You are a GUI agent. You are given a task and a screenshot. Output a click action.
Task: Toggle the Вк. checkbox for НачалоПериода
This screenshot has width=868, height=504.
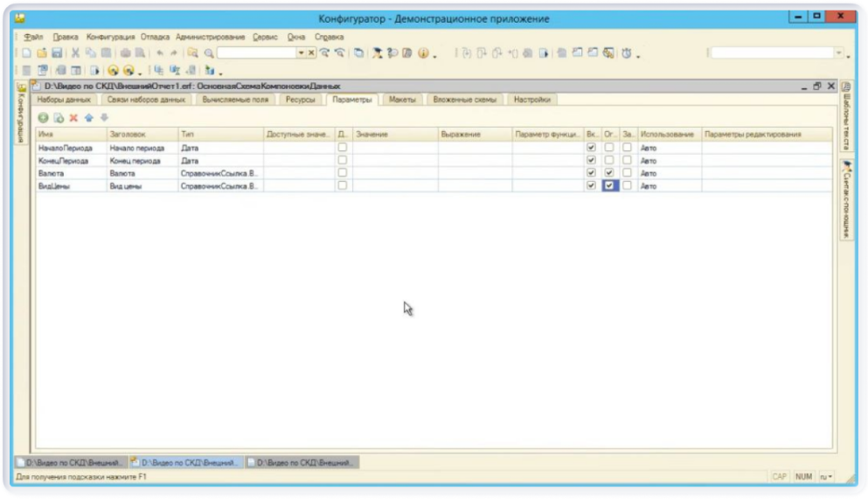(592, 148)
